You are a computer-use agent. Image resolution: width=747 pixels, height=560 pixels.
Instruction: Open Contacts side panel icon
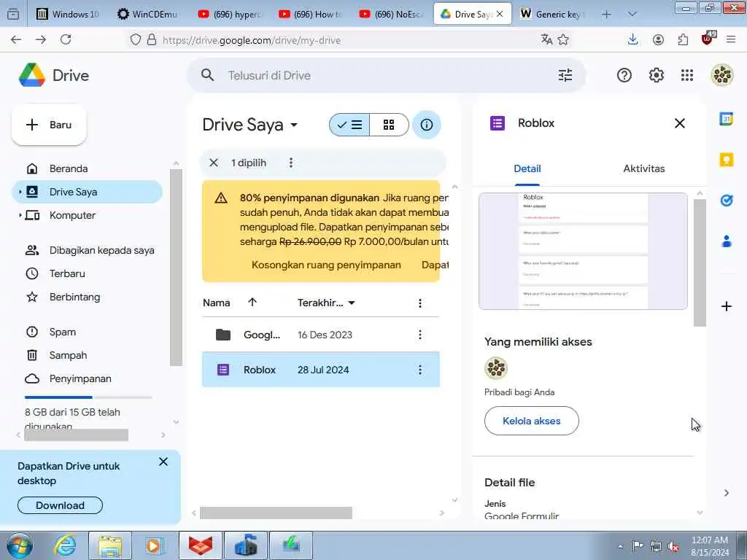coord(726,241)
